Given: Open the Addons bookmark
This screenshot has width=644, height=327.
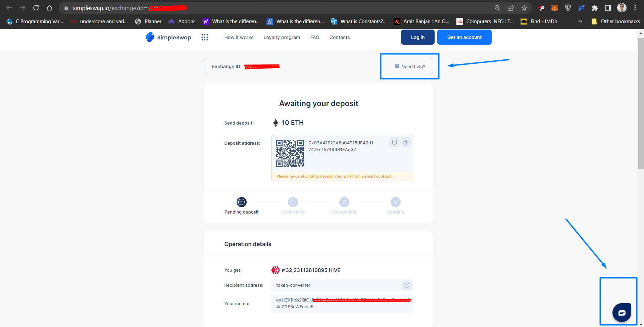Looking at the screenshot, I should pyautogui.click(x=182, y=21).
